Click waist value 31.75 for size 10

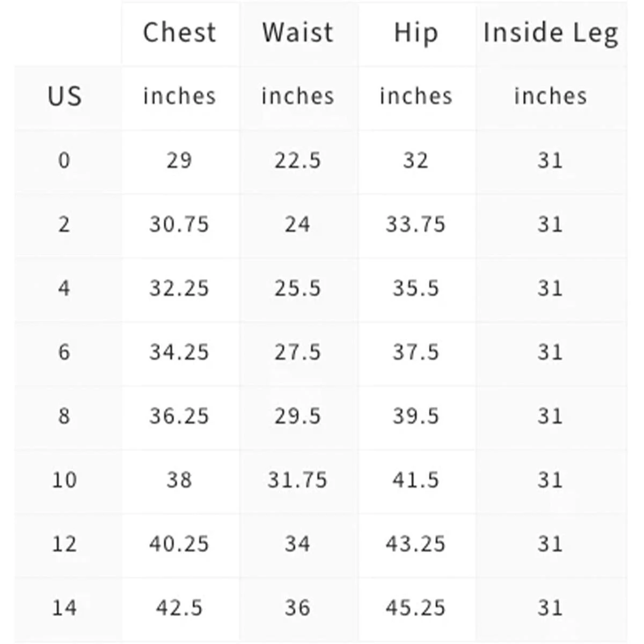click(298, 480)
